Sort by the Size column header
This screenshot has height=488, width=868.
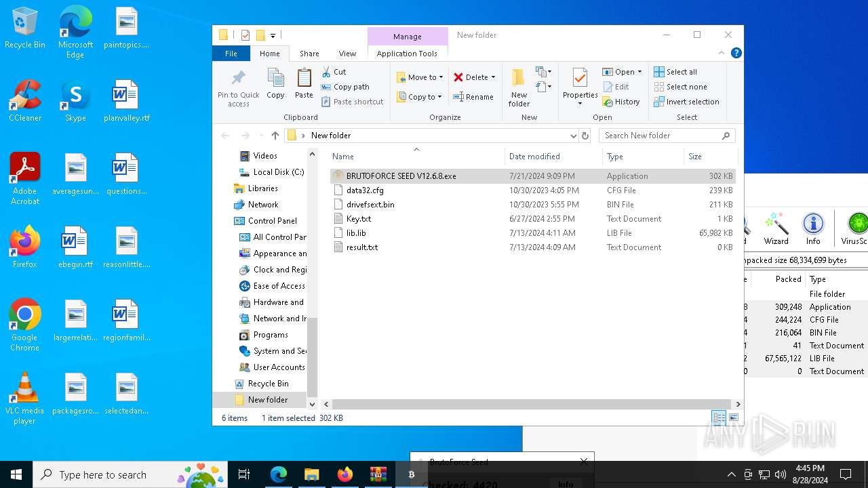pyautogui.click(x=710, y=157)
